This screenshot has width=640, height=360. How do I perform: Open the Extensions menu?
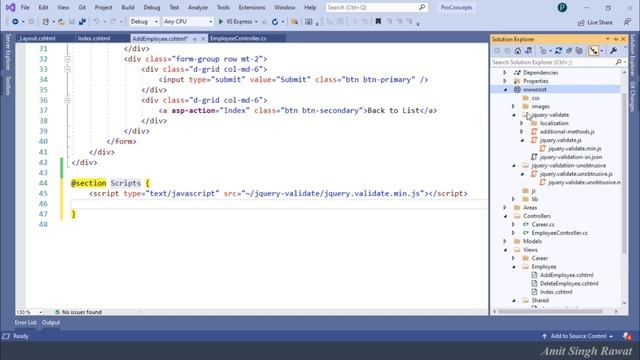pos(252,7)
